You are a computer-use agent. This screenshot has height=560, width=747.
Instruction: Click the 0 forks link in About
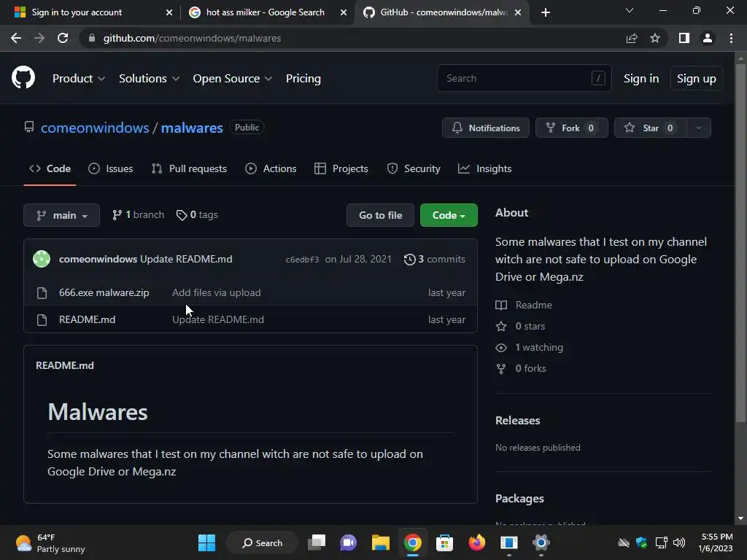click(521, 368)
